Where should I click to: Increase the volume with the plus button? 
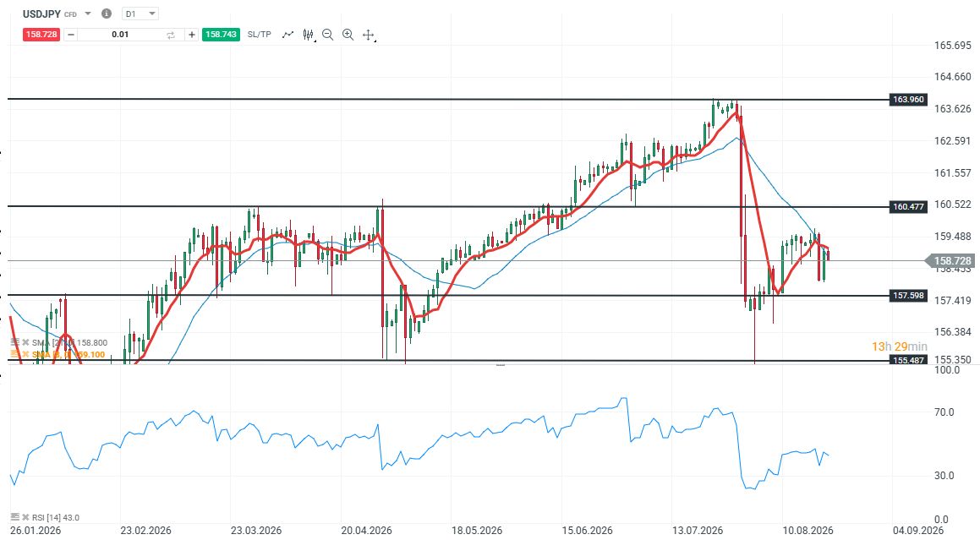point(192,35)
